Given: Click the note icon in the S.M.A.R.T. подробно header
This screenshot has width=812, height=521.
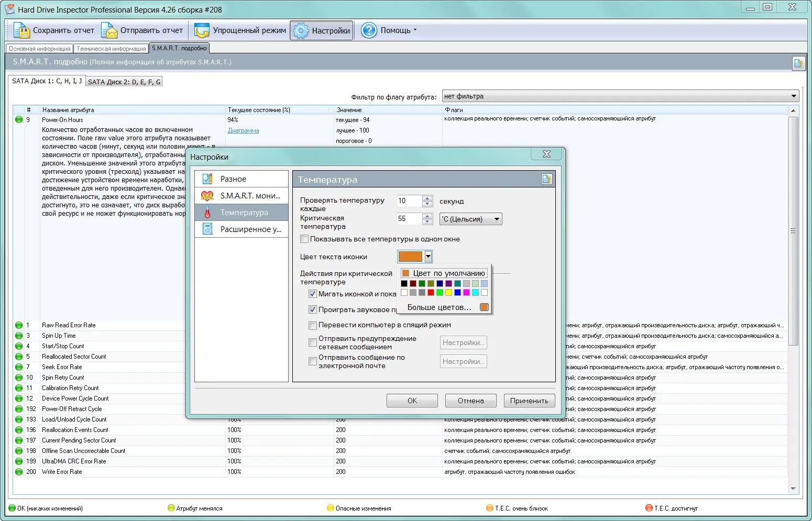Looking at the screenshot, I should pyautogui.click(x=798, y=63).
